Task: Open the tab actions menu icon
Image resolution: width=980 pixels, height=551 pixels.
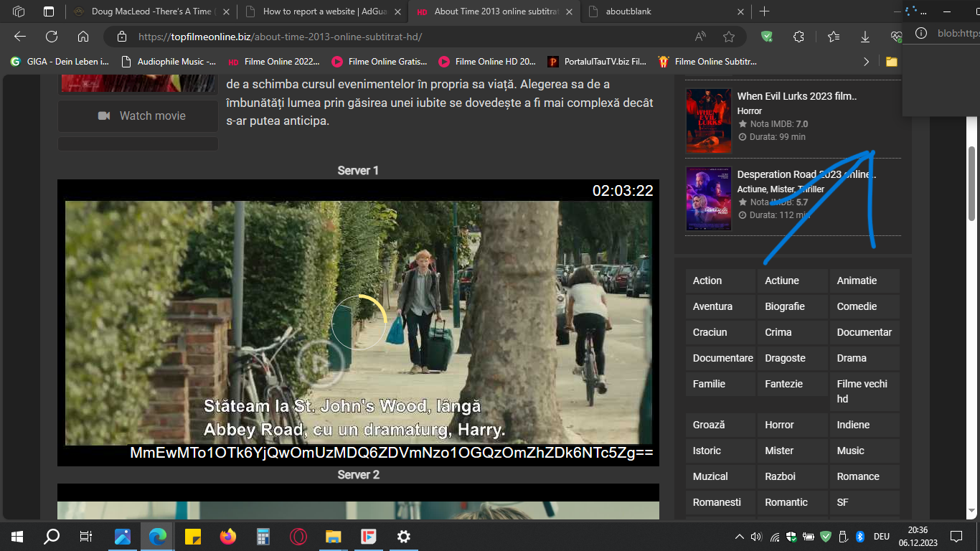Action: [x=49, y=11]
